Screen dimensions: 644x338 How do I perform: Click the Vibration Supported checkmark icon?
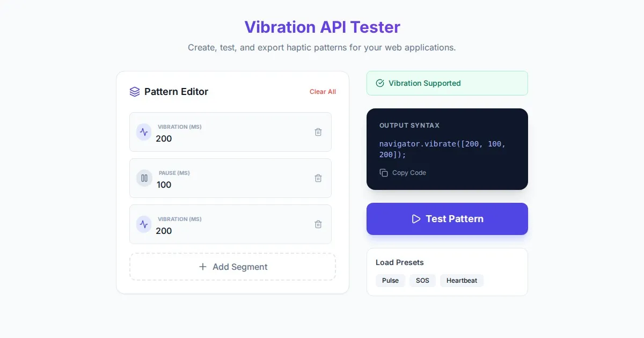[x=380, y=83]
